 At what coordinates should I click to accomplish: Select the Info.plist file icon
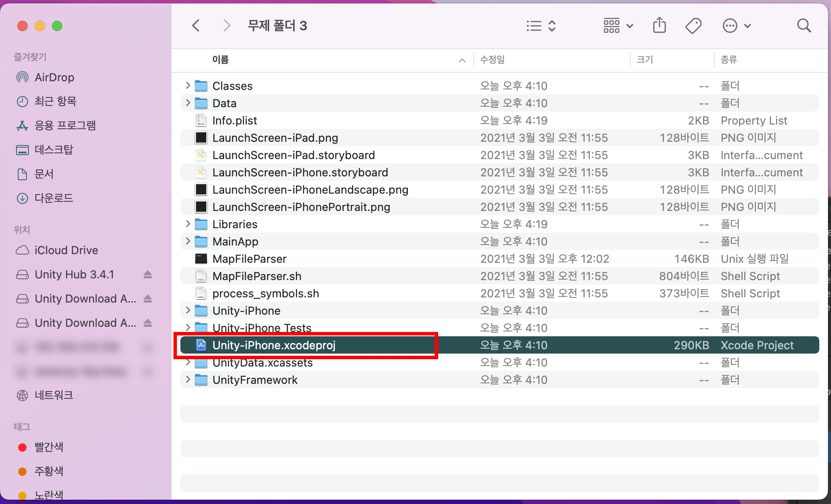201,121
